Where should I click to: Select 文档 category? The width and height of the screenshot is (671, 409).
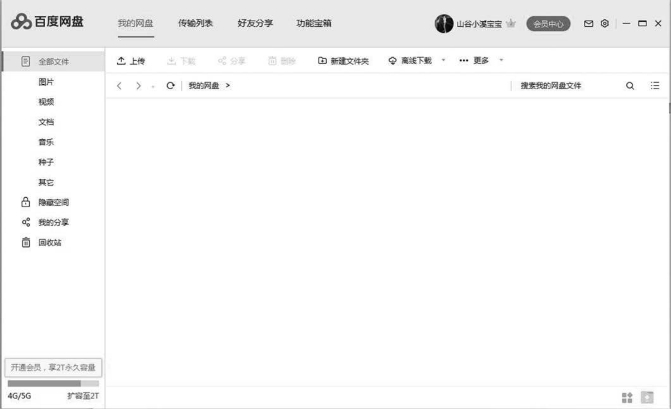click(46, 122)
